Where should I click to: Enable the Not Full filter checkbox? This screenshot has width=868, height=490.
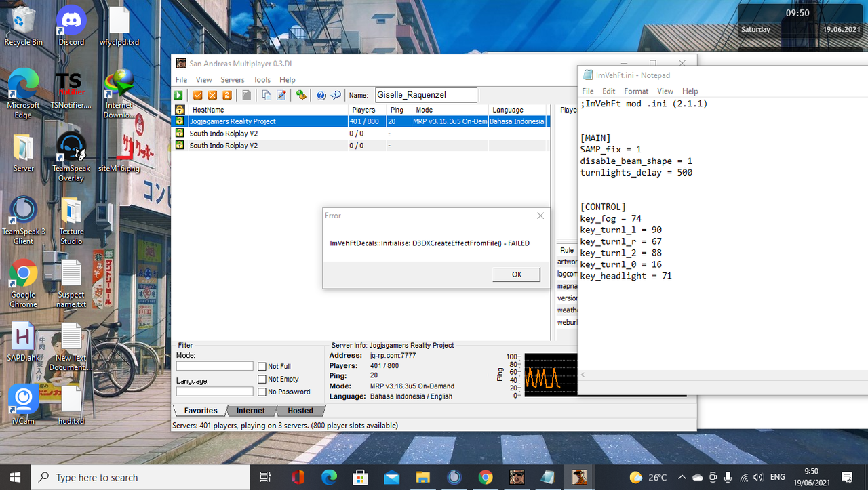[262, 367]
